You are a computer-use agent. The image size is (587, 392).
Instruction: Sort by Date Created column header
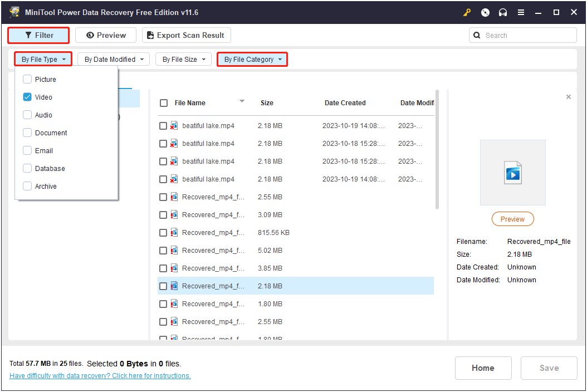(x=345, y=102)
